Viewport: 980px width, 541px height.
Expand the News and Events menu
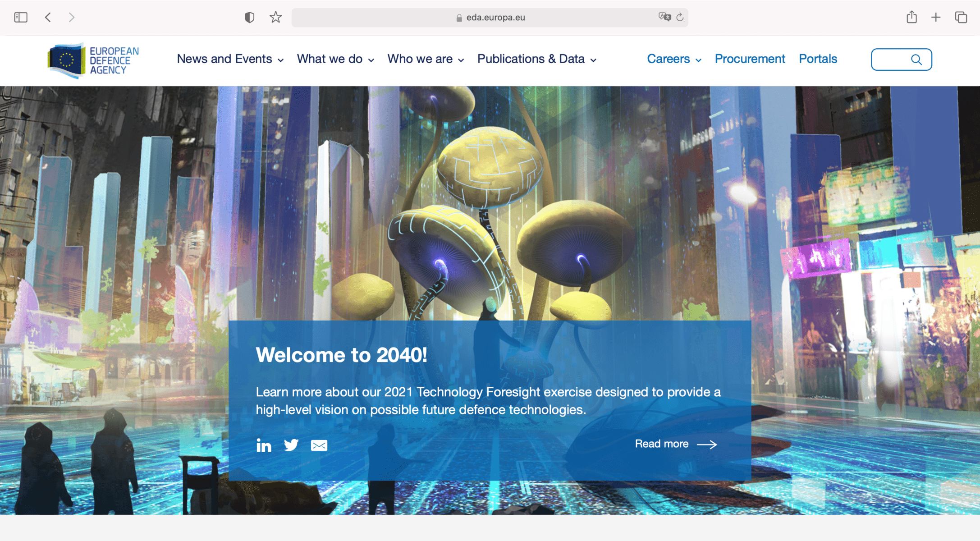coord(230,59)
